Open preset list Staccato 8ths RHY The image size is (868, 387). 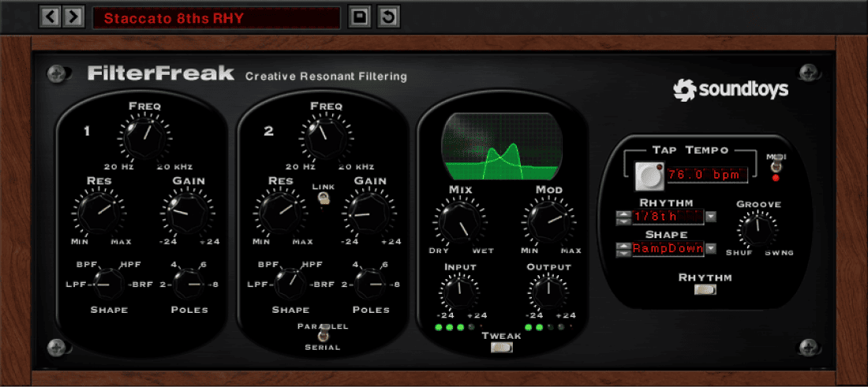pos(216,17)
